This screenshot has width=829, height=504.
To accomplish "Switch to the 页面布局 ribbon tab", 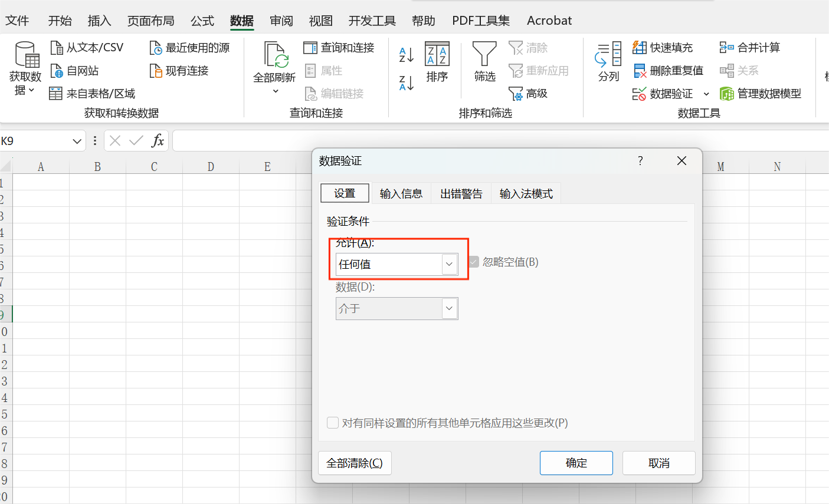I will pos(151,21).
